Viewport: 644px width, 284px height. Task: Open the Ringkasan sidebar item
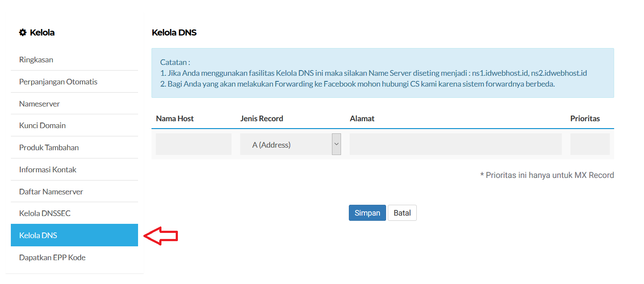(x=36, y=59)
